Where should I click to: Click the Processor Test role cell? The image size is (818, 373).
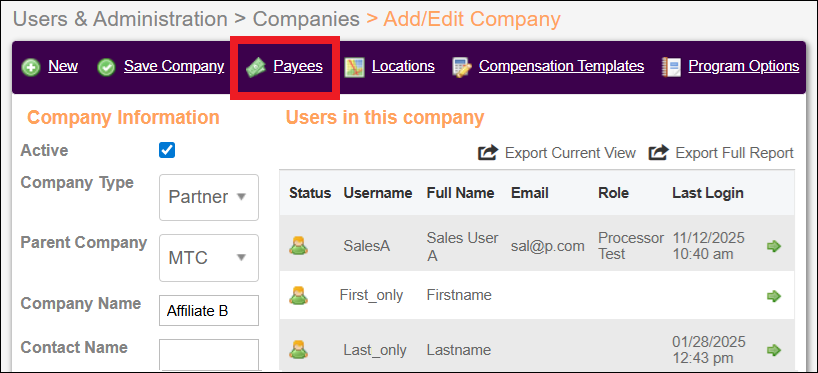point(631,246)
